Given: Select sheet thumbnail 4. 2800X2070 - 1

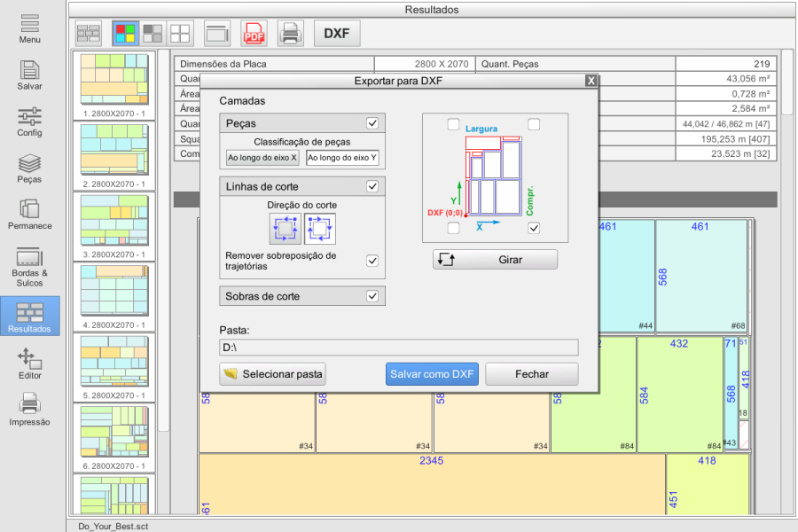Looking at the screenshot, I should tap(114, 297).
